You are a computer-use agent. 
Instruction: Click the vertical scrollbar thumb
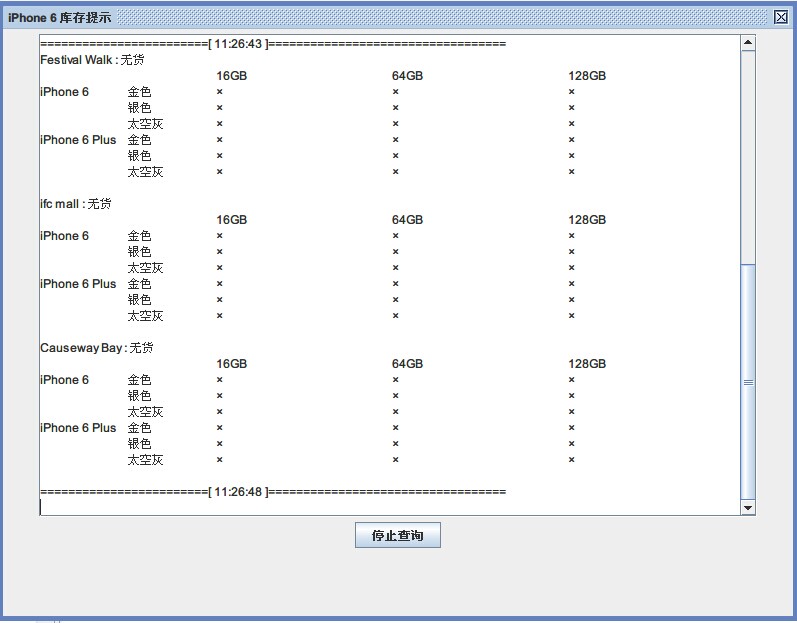pos(748,382)
